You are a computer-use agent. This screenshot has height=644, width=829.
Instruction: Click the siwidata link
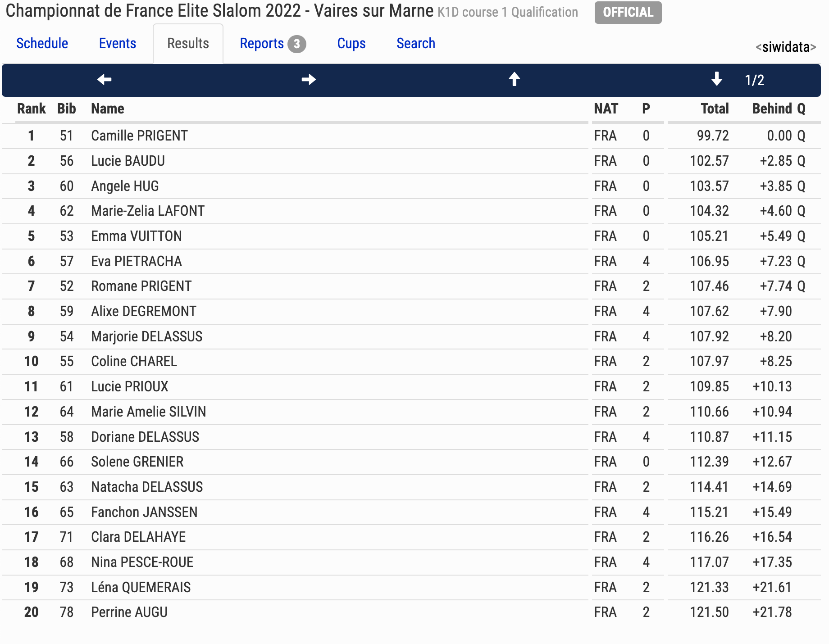[x=786, y=47]
